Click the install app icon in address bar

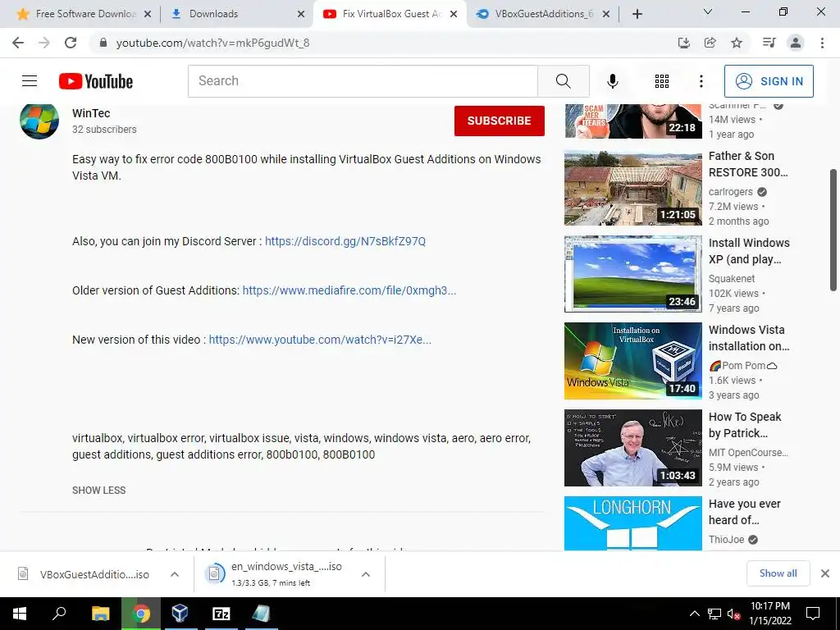683,43
